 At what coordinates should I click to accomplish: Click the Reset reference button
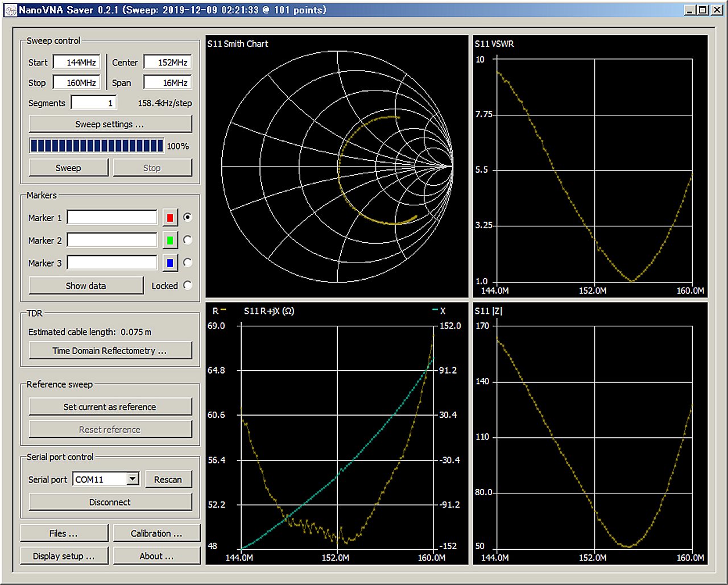[110, 429]
